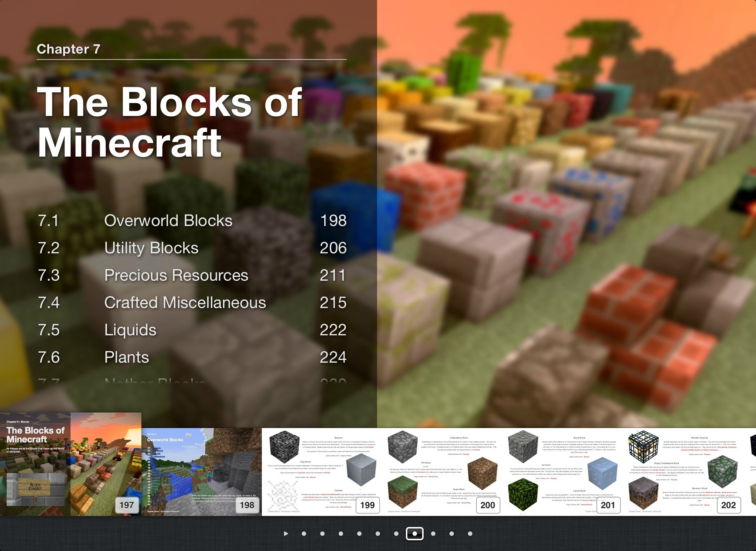Jump to the ninth chapter dot
Image resolution: width=756 pixels, height=551 pixels.
pos(452,534)
